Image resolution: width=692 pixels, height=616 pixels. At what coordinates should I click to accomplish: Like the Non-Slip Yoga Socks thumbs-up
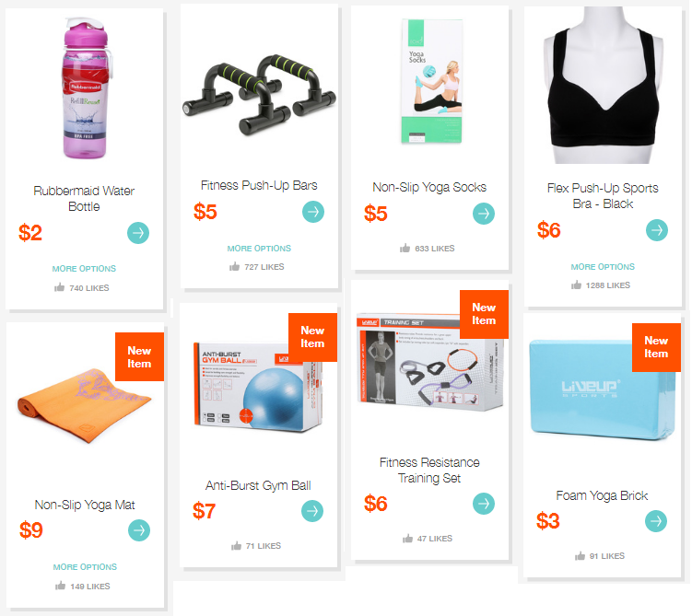pos(405,249)
